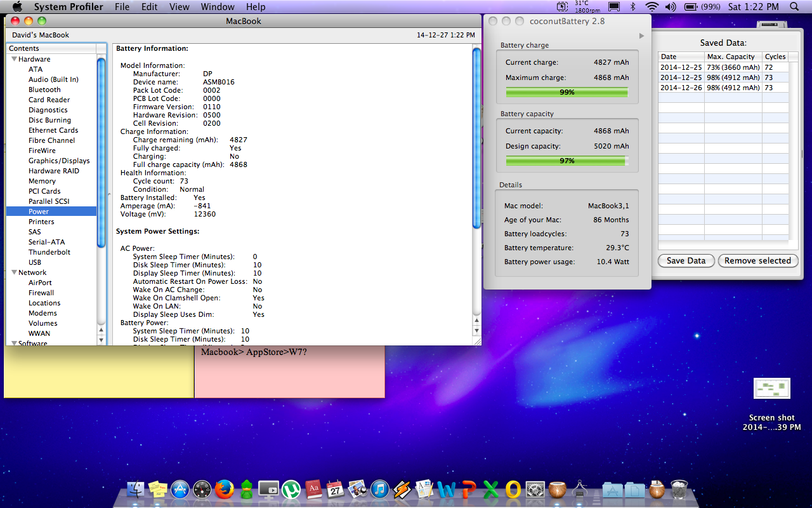Screen dimensions: 812x508
Task: Click the pink sticky note
Action: pos(289,371)
